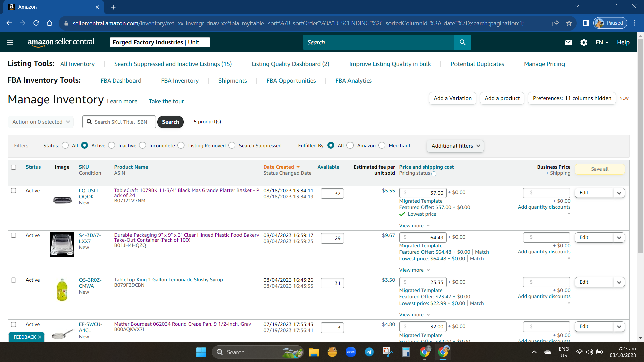Open Edit dropdown arrow for Lemonade Syrup row
The image size is (644, 362).
(619, 282)
